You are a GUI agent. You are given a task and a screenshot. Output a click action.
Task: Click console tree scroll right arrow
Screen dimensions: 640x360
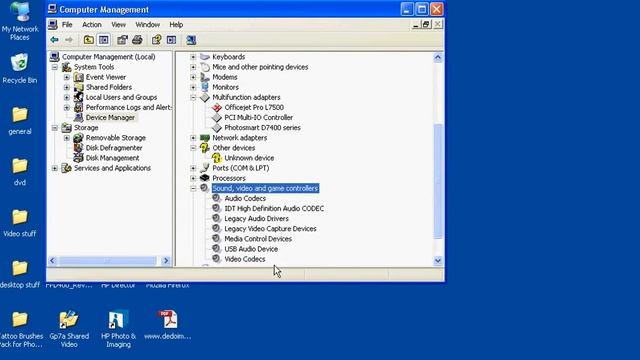166,260
